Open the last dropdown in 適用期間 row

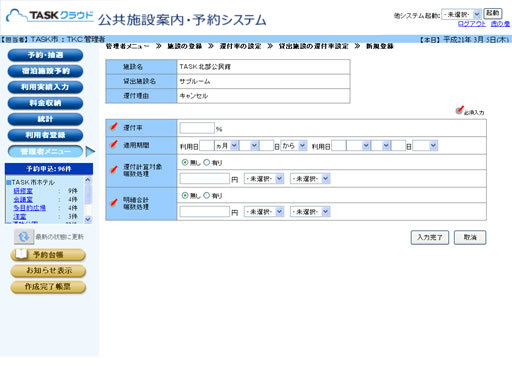[x=425, y=146]
